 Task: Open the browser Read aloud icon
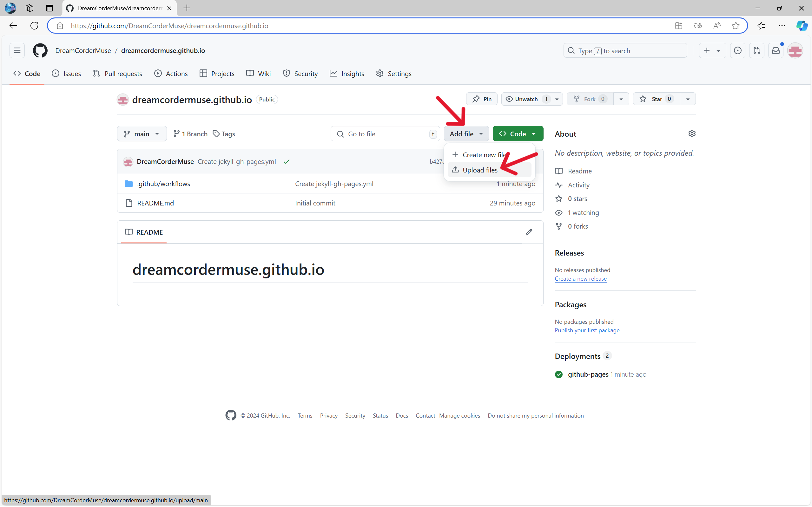click(x=717, y=26)
